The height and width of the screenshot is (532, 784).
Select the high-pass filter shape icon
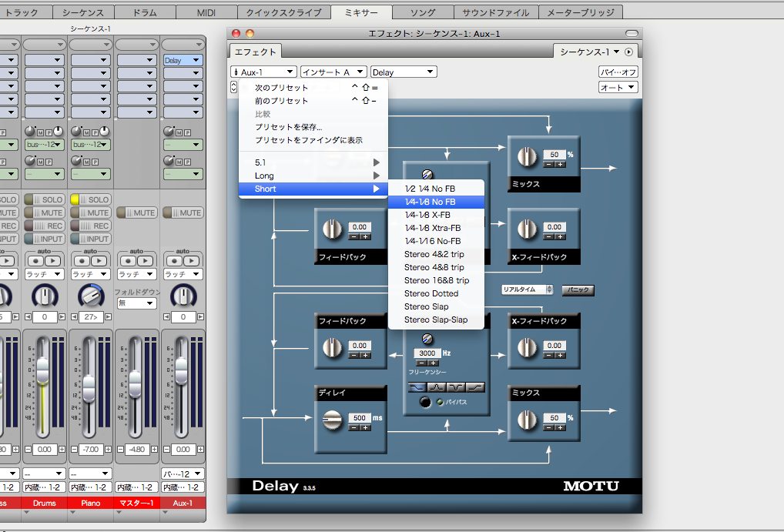[x=475, y=387]
